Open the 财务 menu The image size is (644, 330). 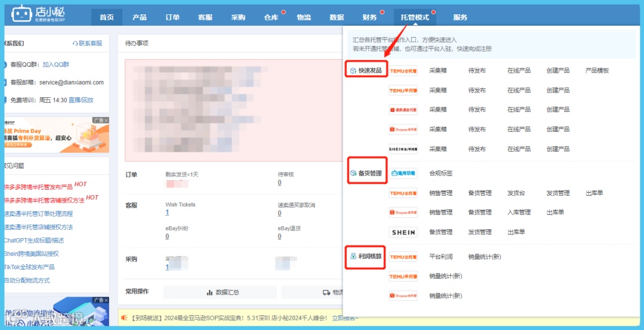[370, 17]
